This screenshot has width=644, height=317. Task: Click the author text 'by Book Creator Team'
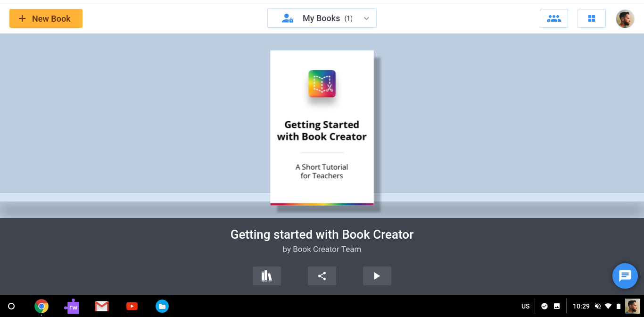pos(322,249)
